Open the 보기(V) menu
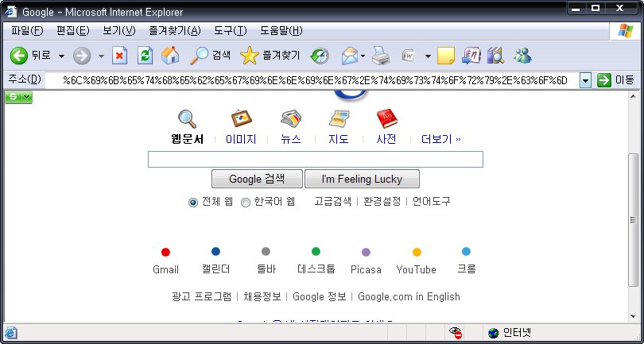This screenshot has width=644, height=344. coord(118,31)
